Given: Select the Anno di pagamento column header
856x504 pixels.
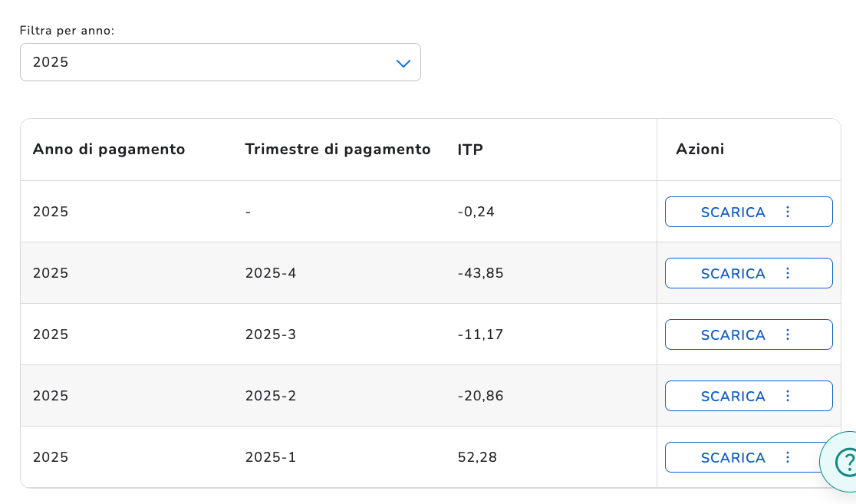Looking at the screenshot, I should 109,149.
